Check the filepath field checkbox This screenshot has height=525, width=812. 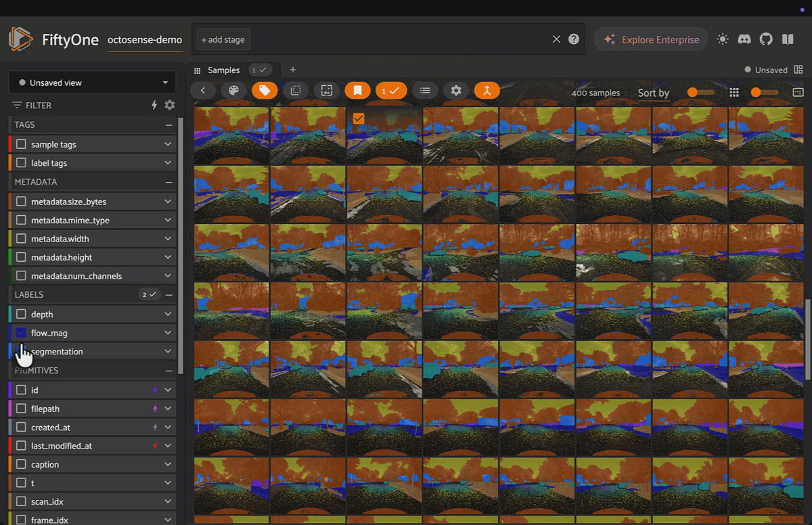(21, 409)
